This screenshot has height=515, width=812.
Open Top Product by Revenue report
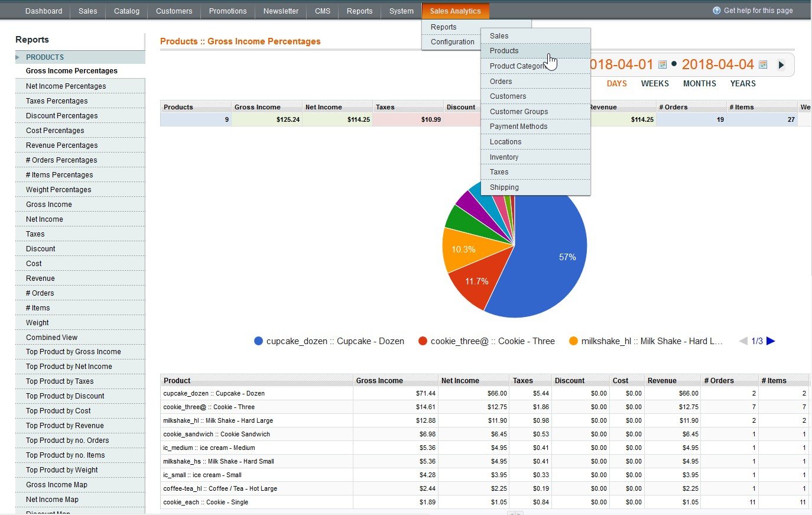[64, 426]
